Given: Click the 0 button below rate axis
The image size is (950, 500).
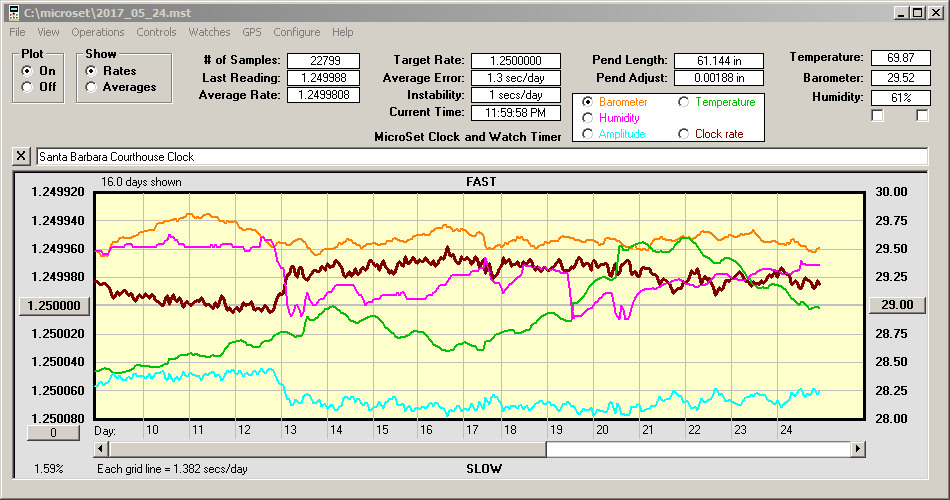Looking at the screenshot, I should [x=53, y=433].
